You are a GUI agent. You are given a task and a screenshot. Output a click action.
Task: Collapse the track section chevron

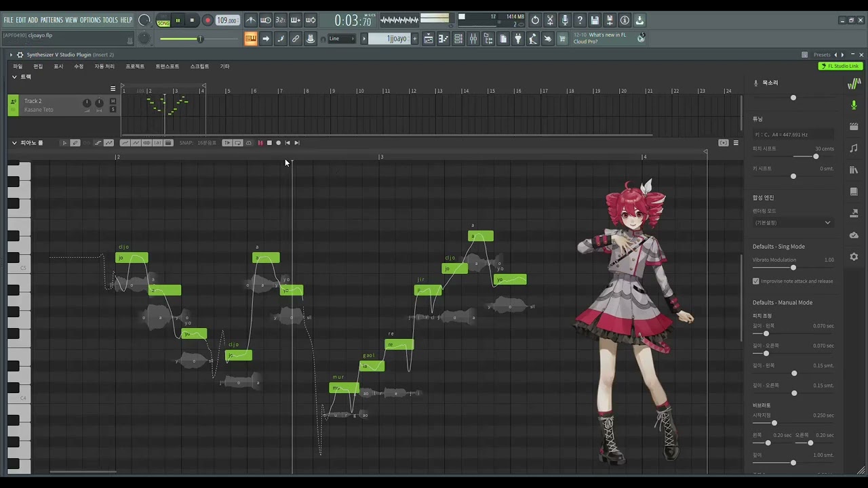(14, 77)
